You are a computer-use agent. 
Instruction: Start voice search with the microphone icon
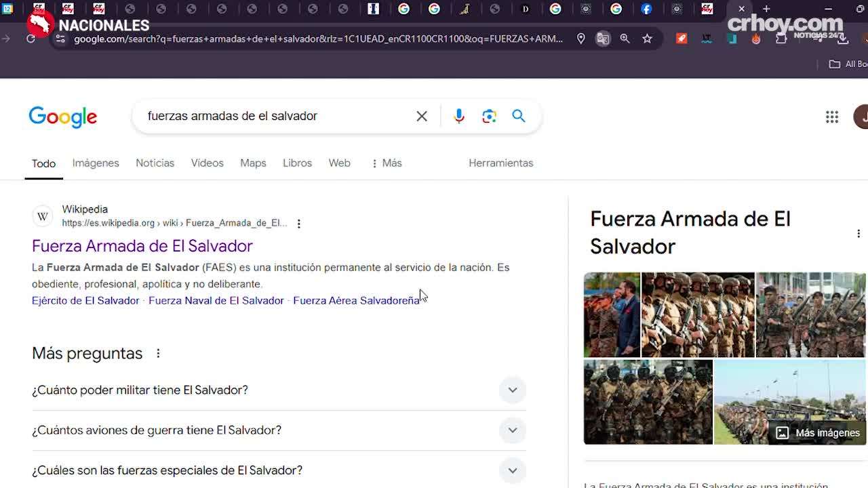pyautogui.click(x=459, y=116)
